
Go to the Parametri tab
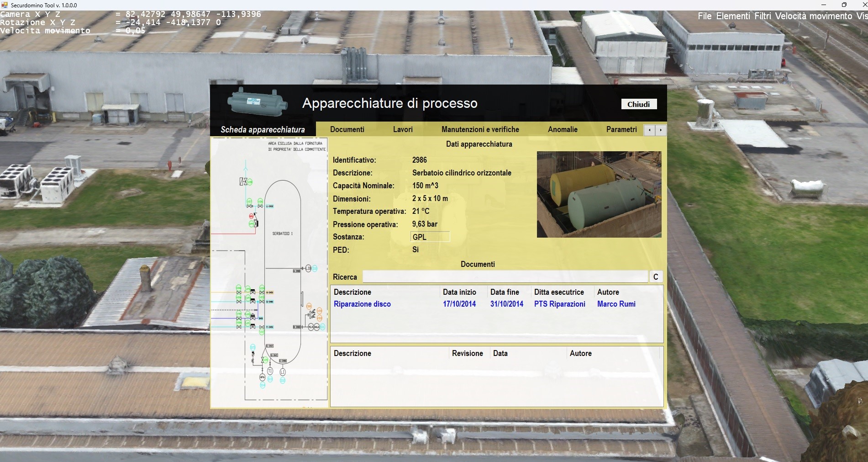(x=621, y=129)
